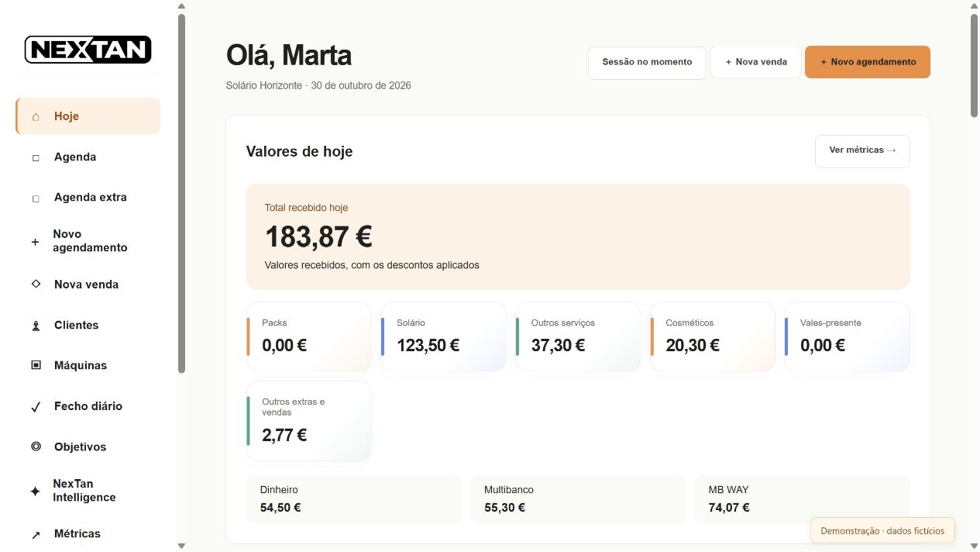Click the sidebar scrollbar thumb
The height and width of the screenshot is (552, 980).
point(181,194)
